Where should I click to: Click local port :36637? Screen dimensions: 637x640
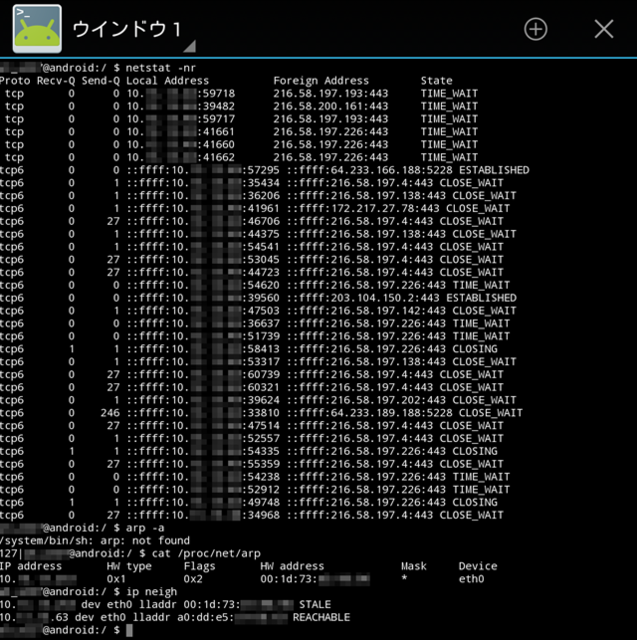pos(261,323)
